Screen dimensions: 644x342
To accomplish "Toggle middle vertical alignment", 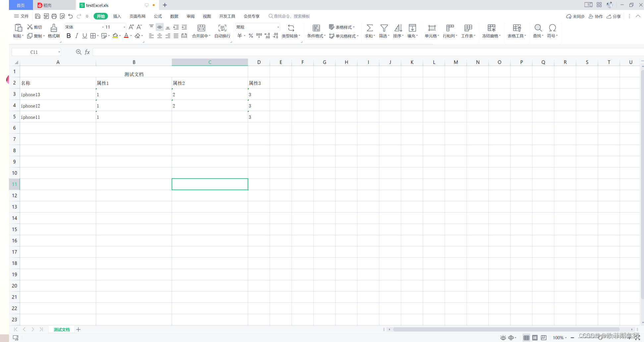I will click(160, 27).
